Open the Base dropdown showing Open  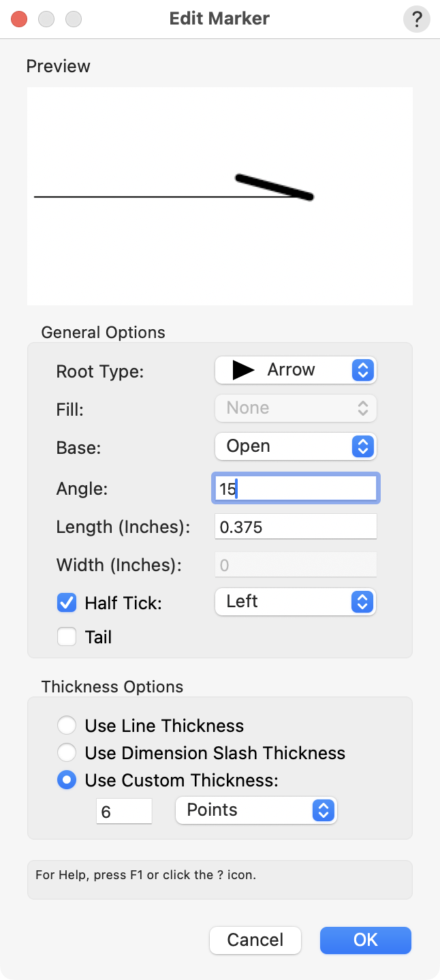(x=296, y=446)
